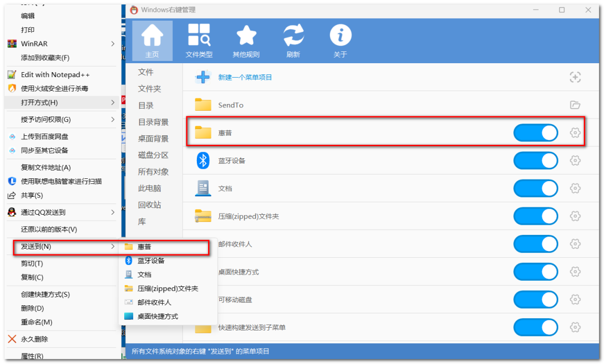Select 还原以前的版本(V) menu entry
This screenshot has height=364, width=604.
[49, 229]
